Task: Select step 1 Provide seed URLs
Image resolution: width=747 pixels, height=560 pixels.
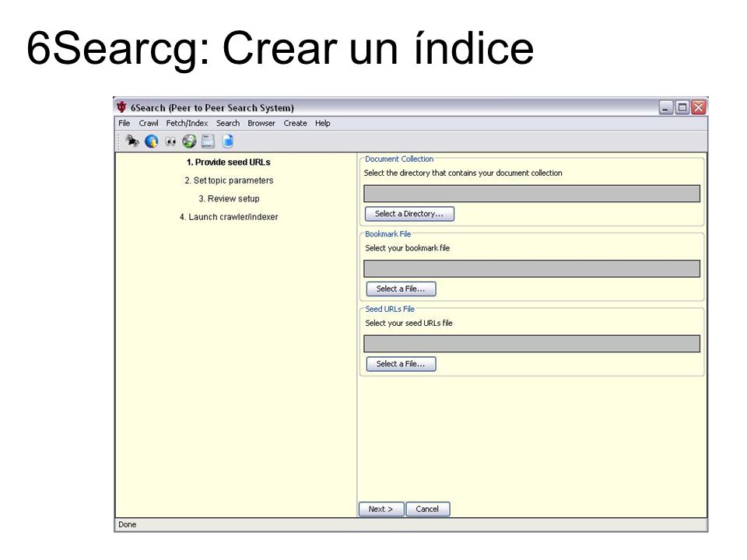Action: [229, 163]
